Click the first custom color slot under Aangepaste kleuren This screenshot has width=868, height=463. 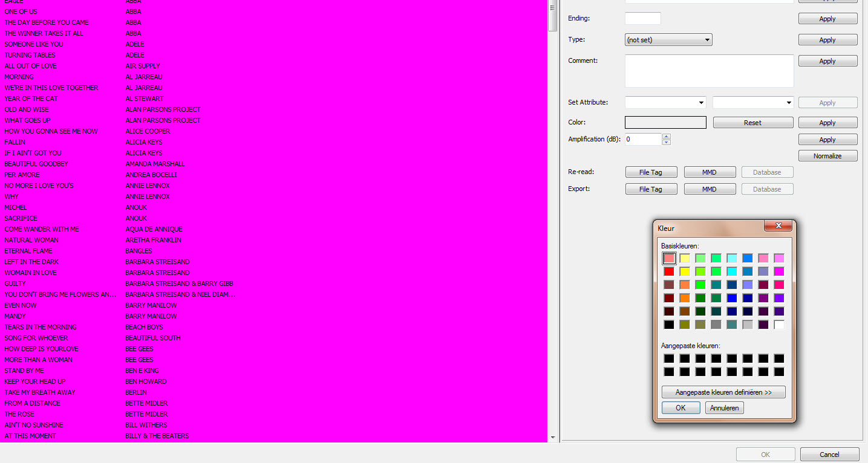click(669, 358)
